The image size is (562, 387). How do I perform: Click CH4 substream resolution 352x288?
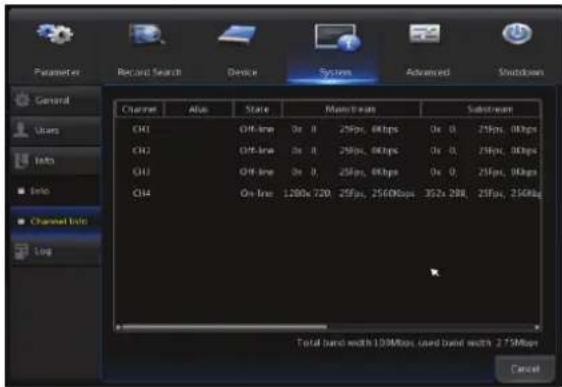[446, 194]
